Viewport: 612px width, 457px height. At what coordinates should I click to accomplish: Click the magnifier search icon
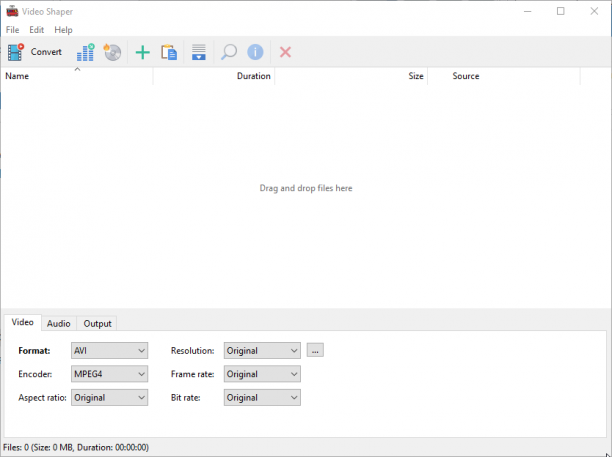point(229,52)
